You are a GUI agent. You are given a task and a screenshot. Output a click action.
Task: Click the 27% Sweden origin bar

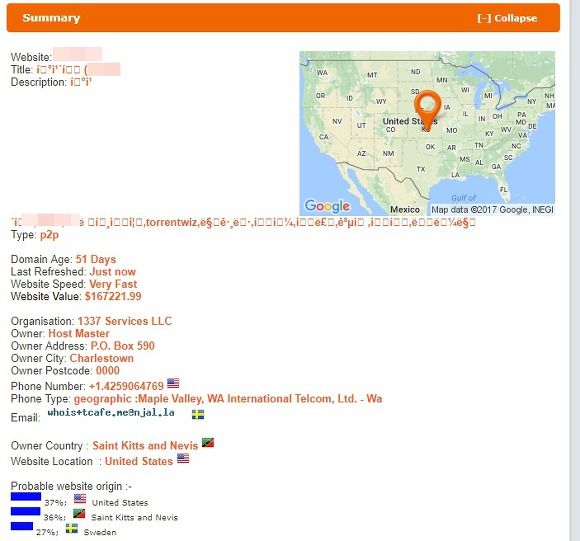click(x=22, y=526)
